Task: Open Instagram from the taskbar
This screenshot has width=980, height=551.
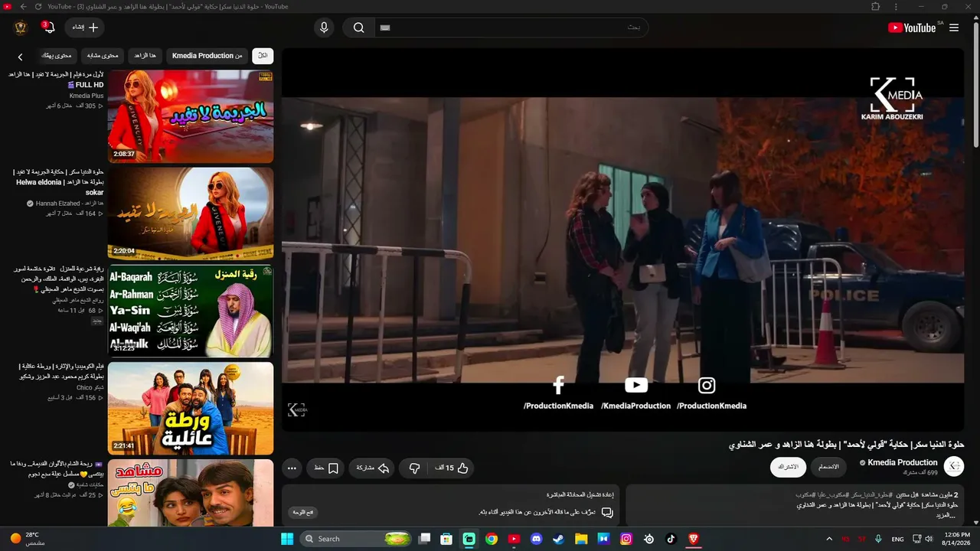Action: 626,539
